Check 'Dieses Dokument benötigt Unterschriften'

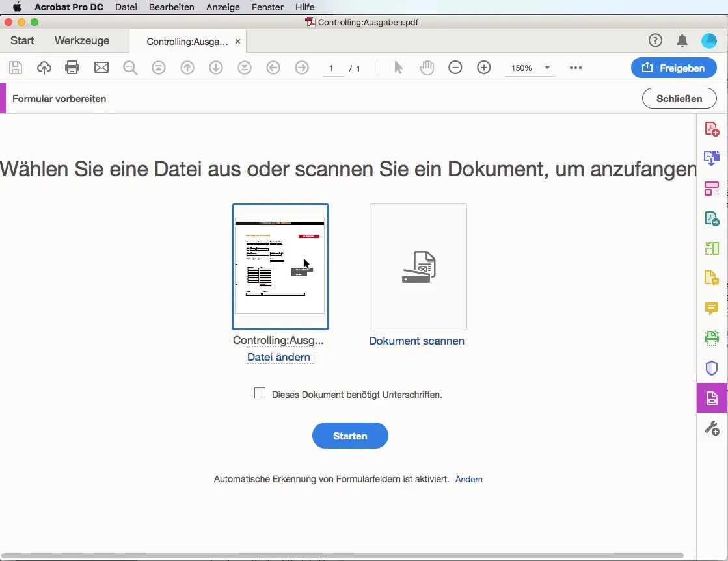(x=260, y=393)
